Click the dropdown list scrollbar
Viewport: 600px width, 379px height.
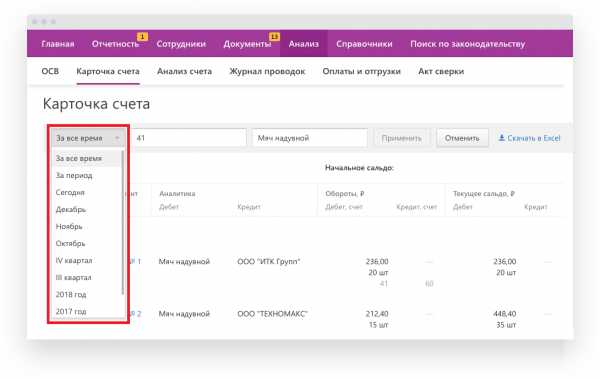coord(123,223)
